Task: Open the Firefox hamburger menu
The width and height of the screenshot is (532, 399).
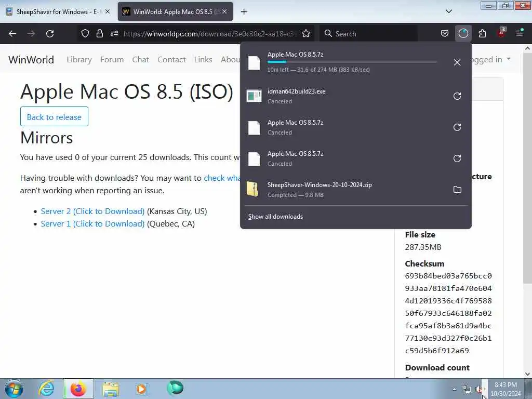Action: tap(520, 33)
